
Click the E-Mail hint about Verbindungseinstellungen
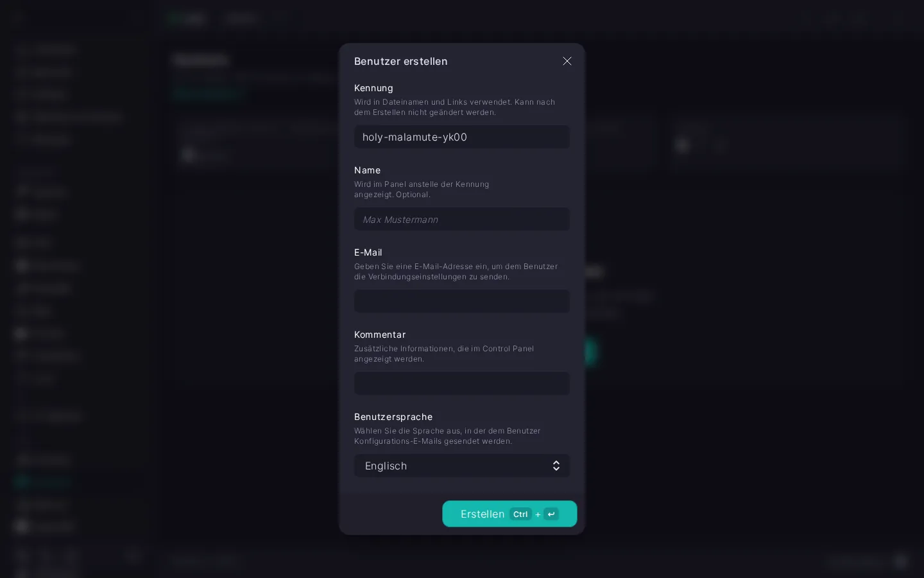[x=456, y=272]
